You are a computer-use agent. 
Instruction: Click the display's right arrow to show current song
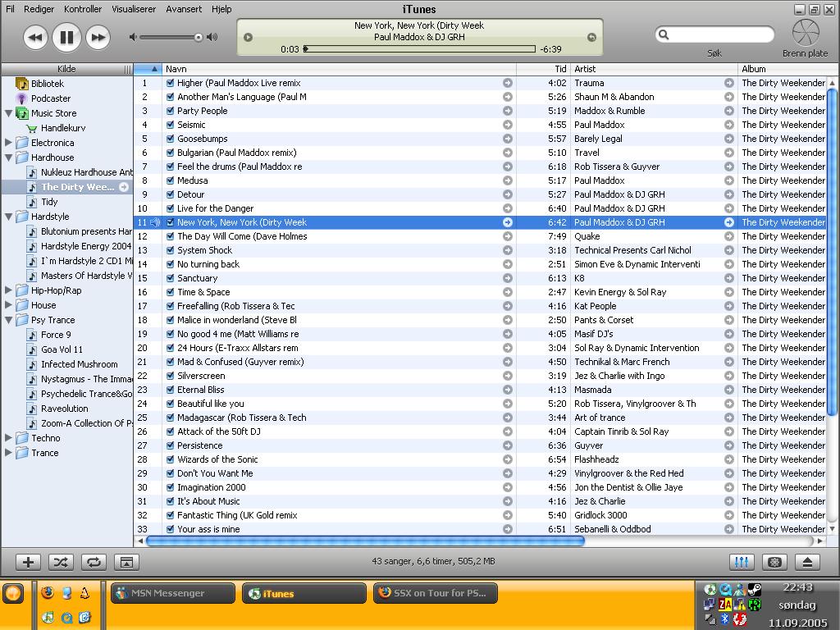pos(591,38)
